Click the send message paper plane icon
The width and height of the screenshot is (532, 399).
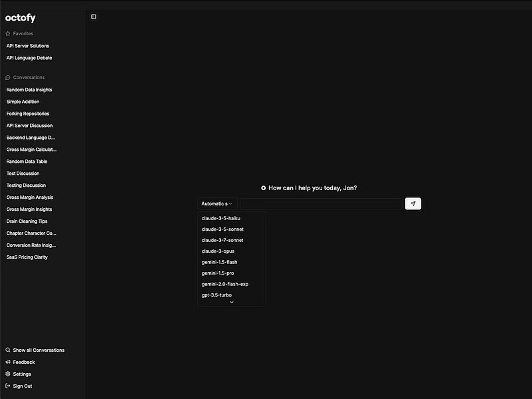tap(413, 203)
